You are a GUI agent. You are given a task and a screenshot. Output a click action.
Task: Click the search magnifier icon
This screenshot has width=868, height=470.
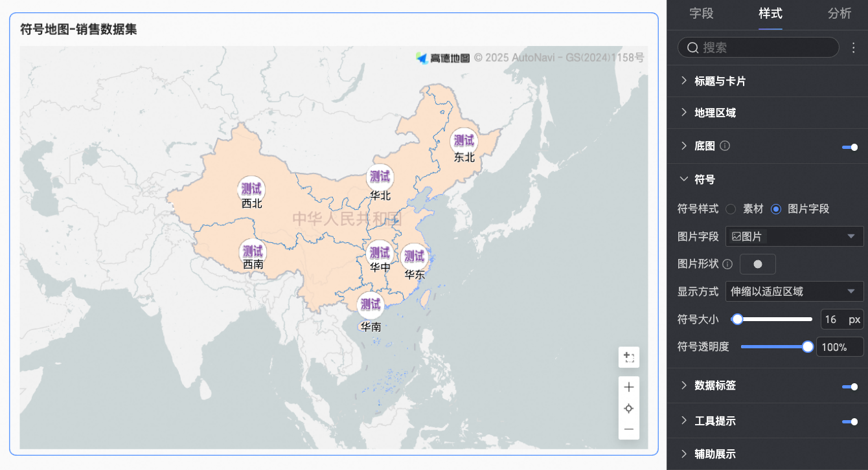[x=692, y=47]
